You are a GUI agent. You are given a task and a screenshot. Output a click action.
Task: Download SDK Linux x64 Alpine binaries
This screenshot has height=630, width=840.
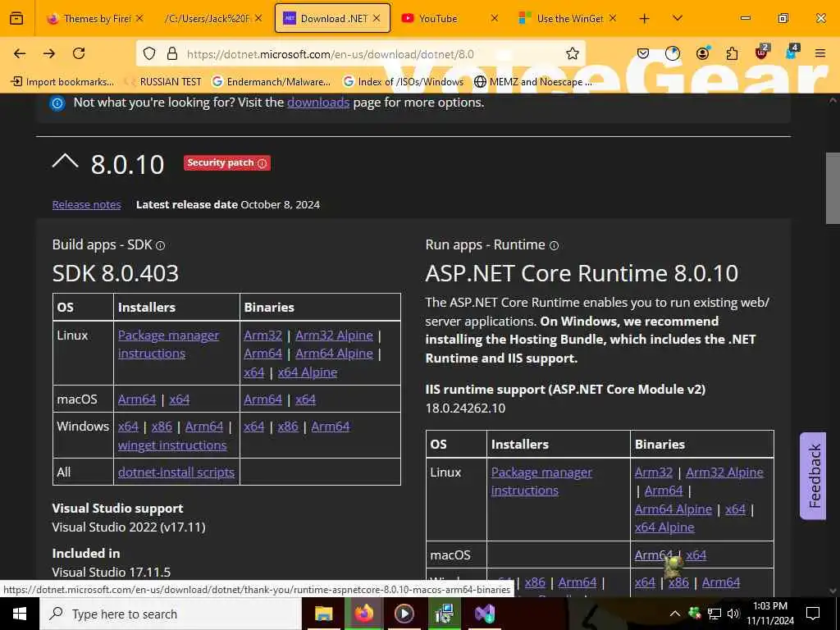coord(308,372)
